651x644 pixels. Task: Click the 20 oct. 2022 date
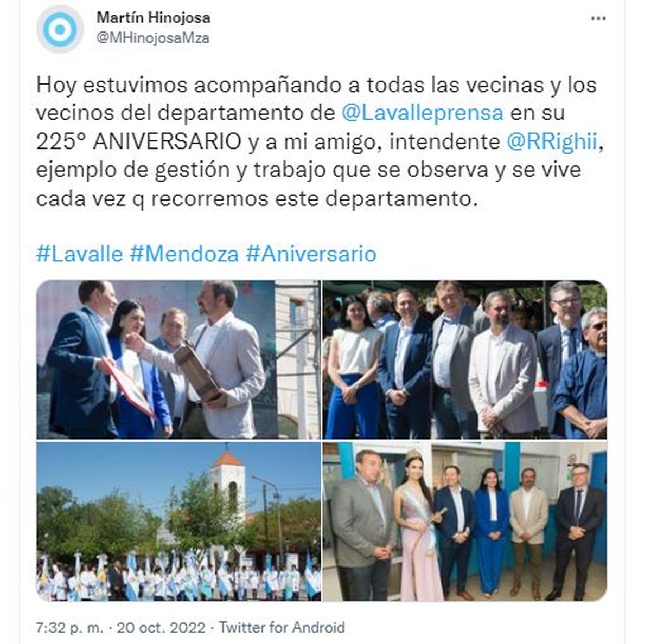tap(161, 628)
